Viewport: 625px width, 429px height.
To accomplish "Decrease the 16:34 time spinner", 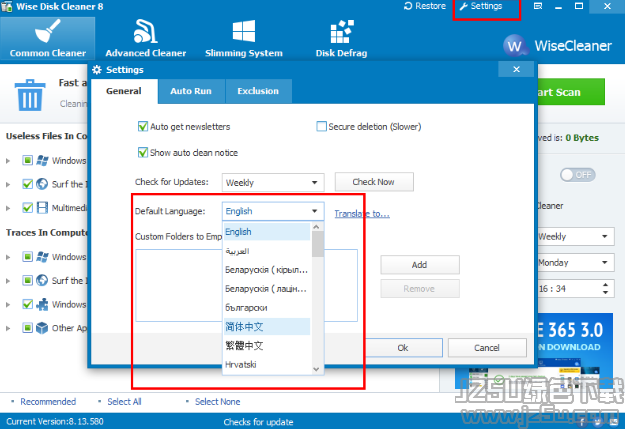I will coord(605,292).
